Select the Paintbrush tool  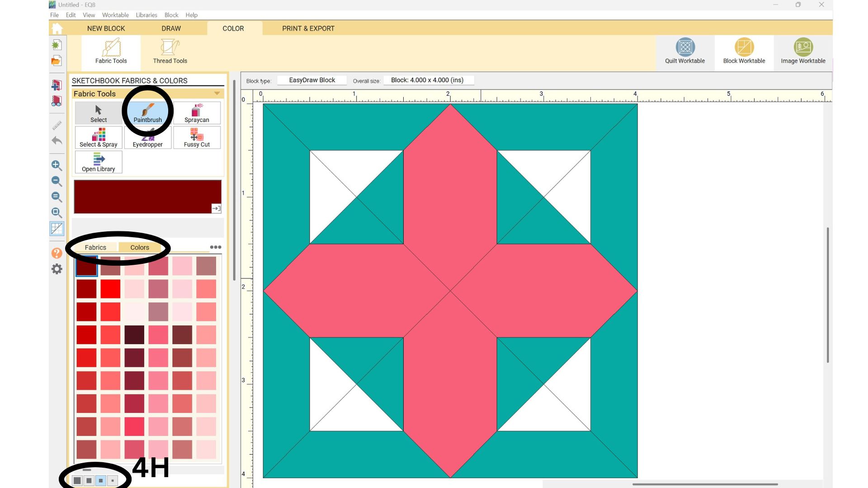(147, 113)
